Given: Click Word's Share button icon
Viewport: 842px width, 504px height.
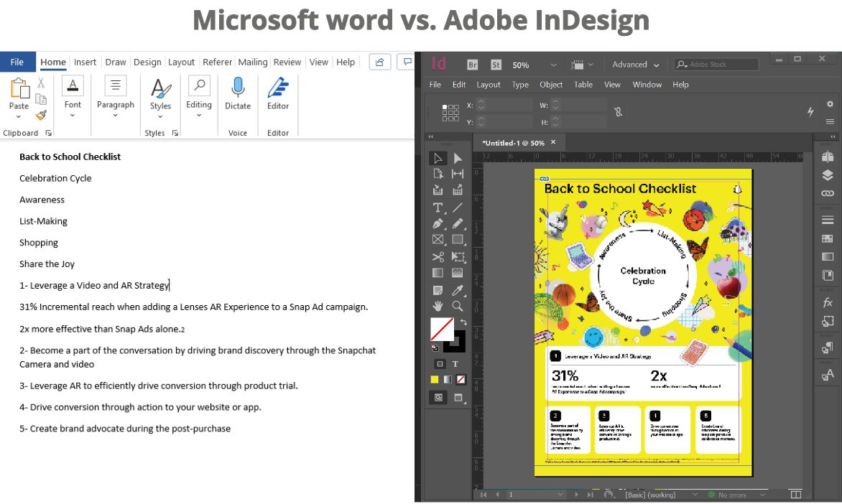Looking at the screenshot, I should (x=379, y=62).
